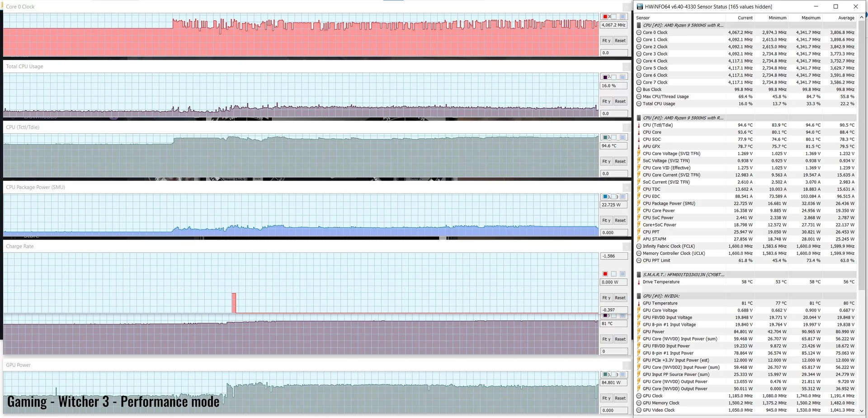Collapse the S.M.A.R.T. HFM001TD3JX013N sensor group
The image size is (868, 418).
[x=639, y=275]
